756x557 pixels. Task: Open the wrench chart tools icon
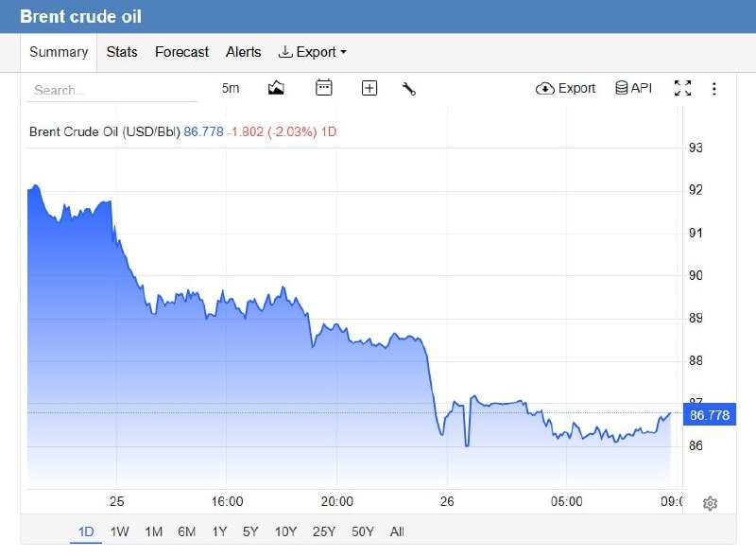pyautogui.click(x=409, y=89)
